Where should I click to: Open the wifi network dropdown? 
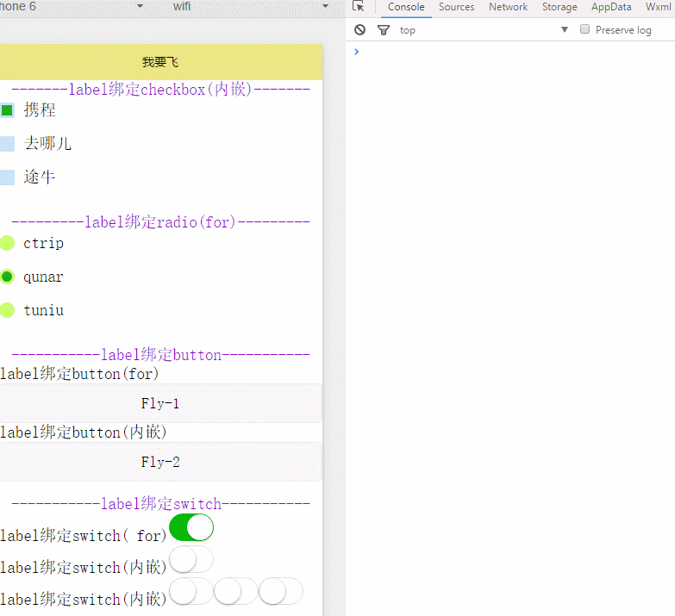[250, 7]
